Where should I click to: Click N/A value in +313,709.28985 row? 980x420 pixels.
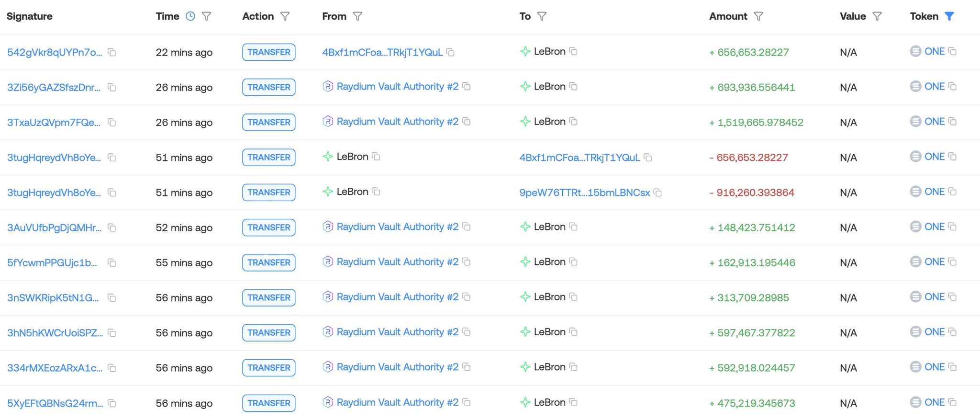[x=848, y=297]
